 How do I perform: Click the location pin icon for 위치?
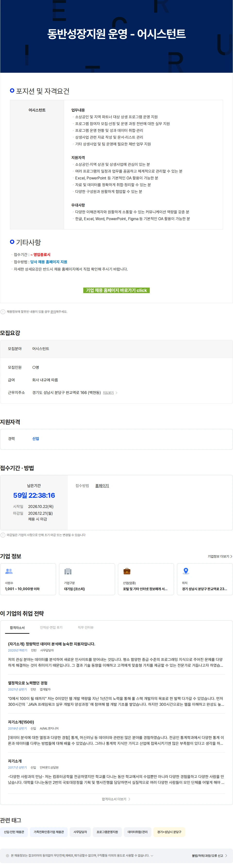coord(186,571)
